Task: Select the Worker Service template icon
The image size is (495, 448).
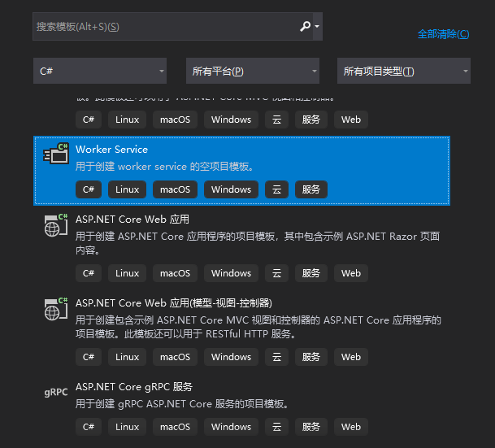Action: pos(56,154)
